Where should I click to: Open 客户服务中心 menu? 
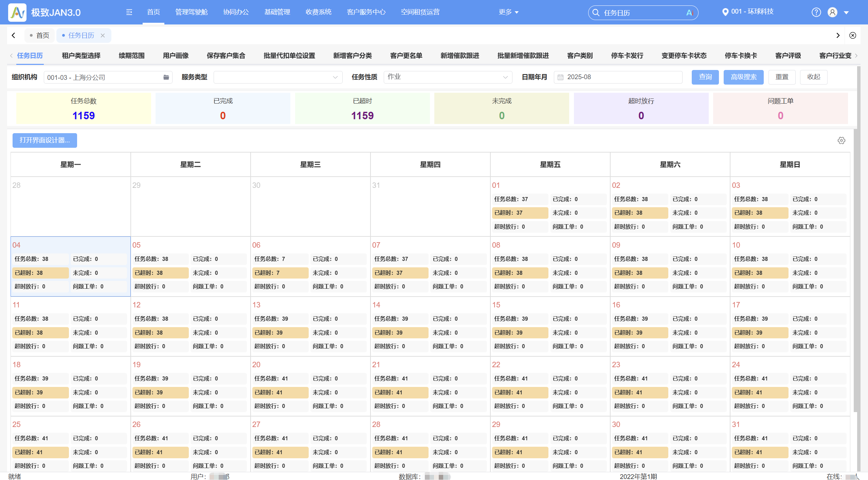366,12
